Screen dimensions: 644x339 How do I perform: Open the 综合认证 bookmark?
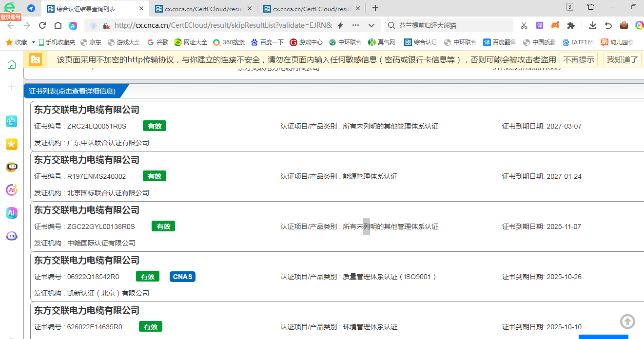421,42
